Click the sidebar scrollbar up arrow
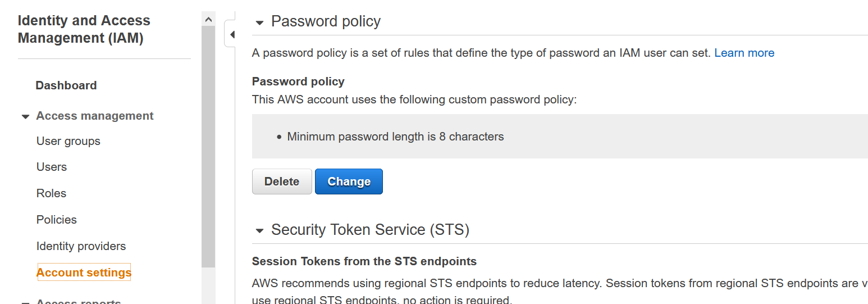This screenshot has height=304, width=868. tap(208, 19)
